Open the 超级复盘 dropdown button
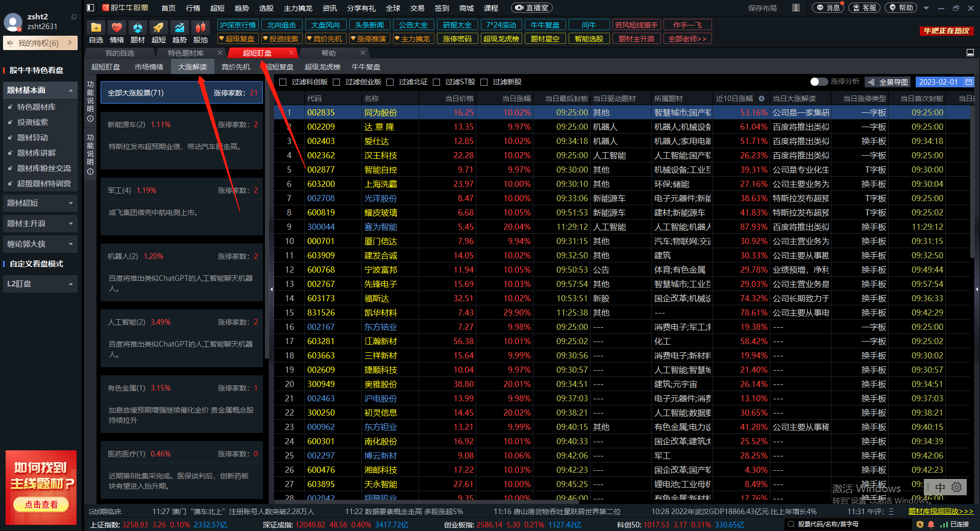Screen dimensions: 980x531 coord(237,38)
